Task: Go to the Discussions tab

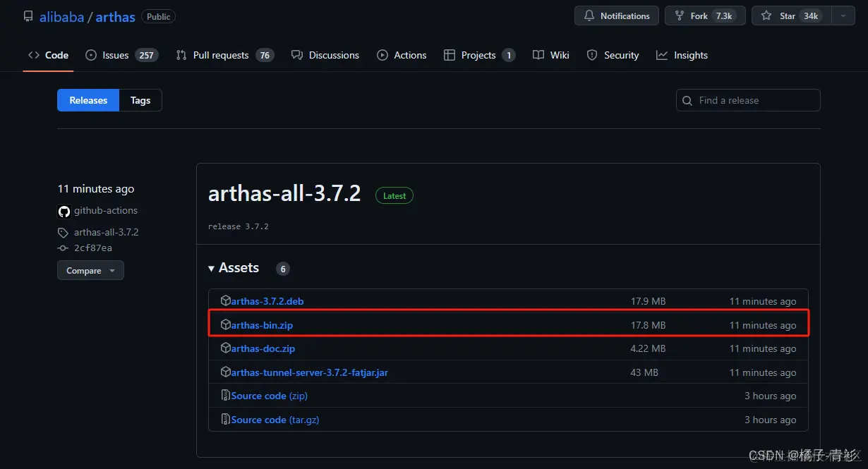Action: pyautogui.click(x=325, y=55)
